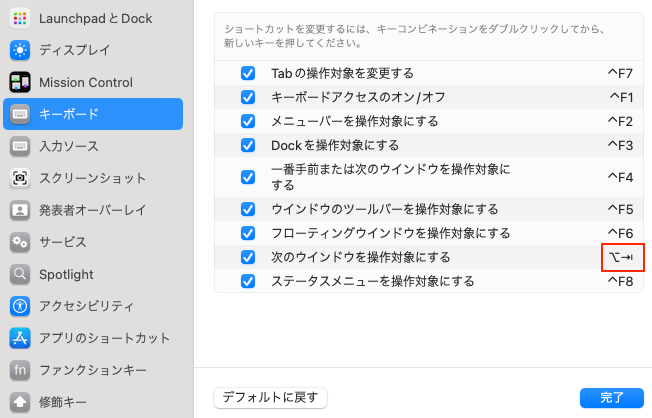Screen dimensions: 652x418
Task: Uncheck Tabの操作対象を変更する checkbox
Action: point(248,73)
